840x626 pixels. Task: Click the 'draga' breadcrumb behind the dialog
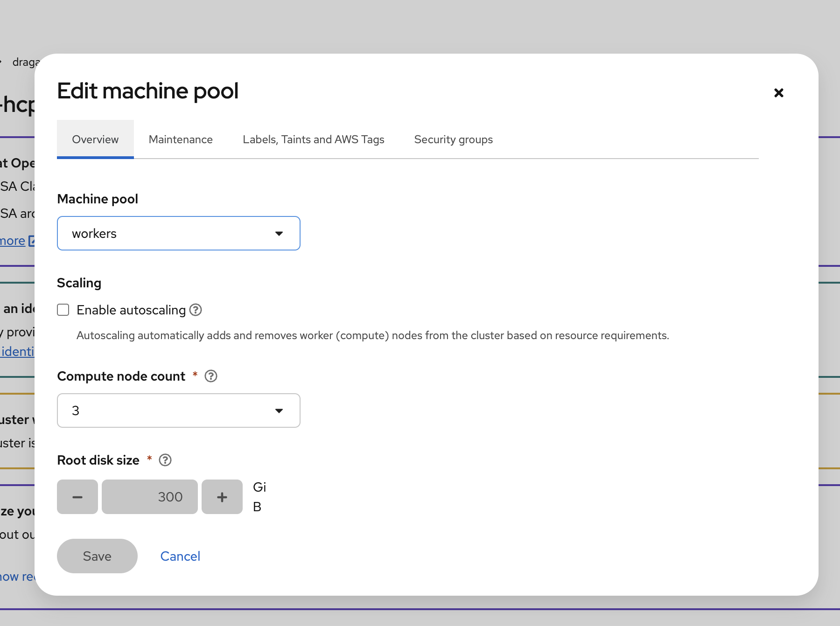[x=23, y=62]
